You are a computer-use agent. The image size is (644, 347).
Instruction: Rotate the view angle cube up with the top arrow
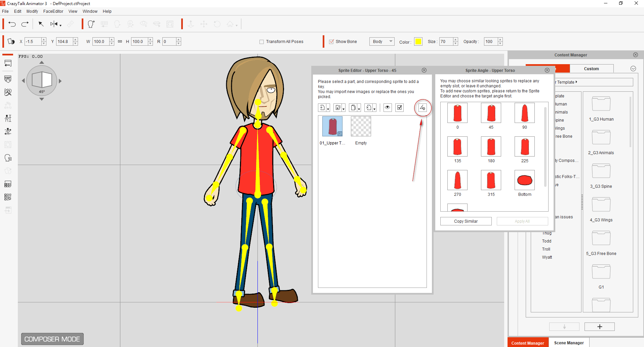coord(42,62)
